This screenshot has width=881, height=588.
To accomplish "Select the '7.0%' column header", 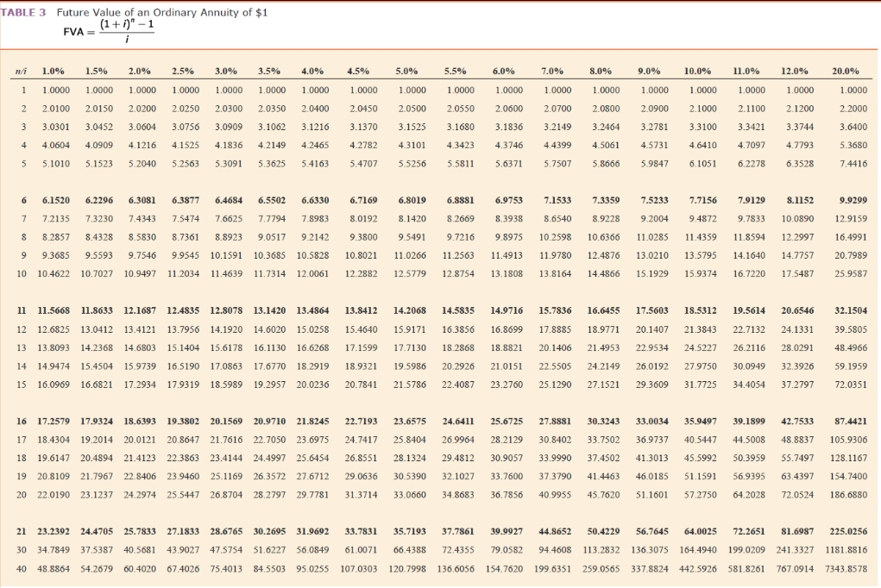I will [x=551, y=72].
